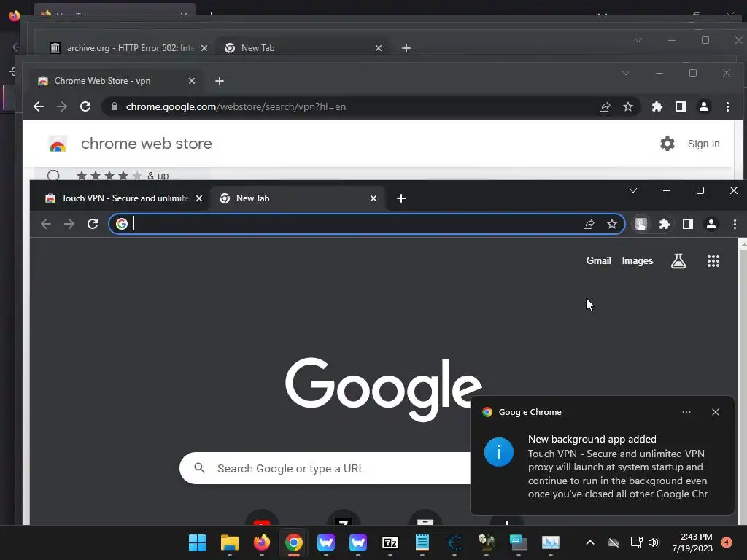The width and height of the screenshot is (747, 560).
Task: Toggle the side panel in the Web Store window
Action: point(681,106)
